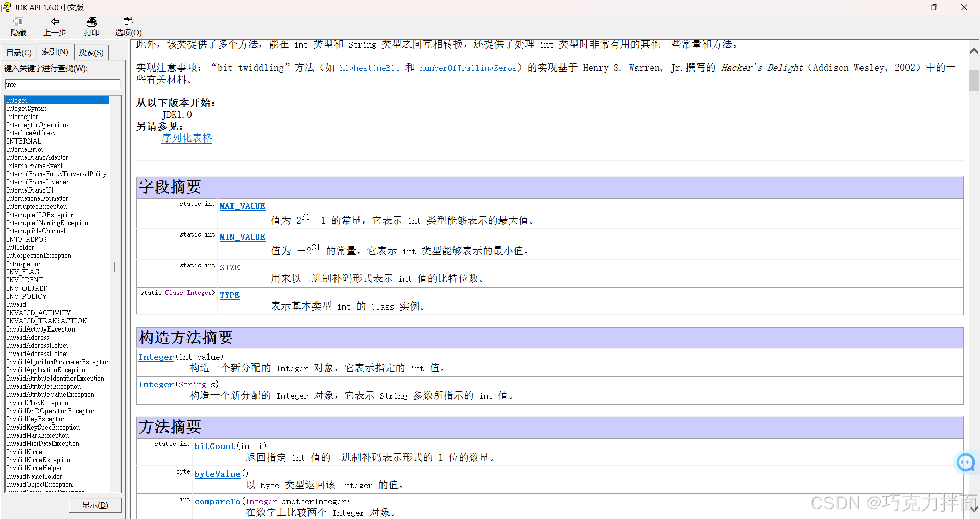The image size is (980, 519).
Task: Select INTERNAL in the index list
Action: point(24,141)
